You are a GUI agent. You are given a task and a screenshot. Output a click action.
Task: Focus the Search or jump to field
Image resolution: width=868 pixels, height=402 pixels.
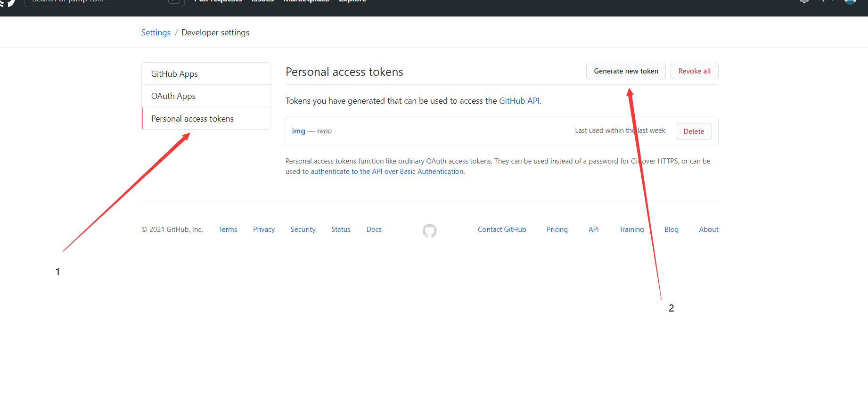[x=104, y=2]
